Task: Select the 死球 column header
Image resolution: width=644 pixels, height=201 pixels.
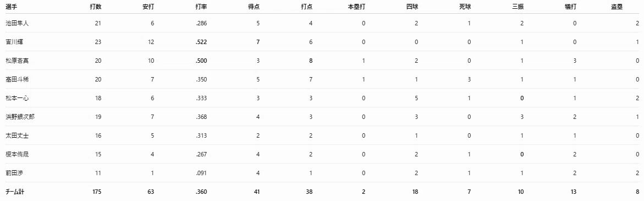Action: coord(465,7)
